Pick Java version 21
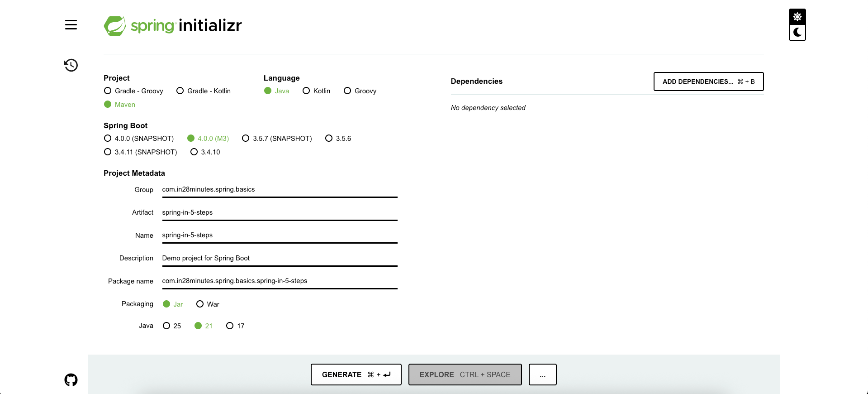Screen dimensions: 868x394 pyautogui.click(x=204, y=326)
